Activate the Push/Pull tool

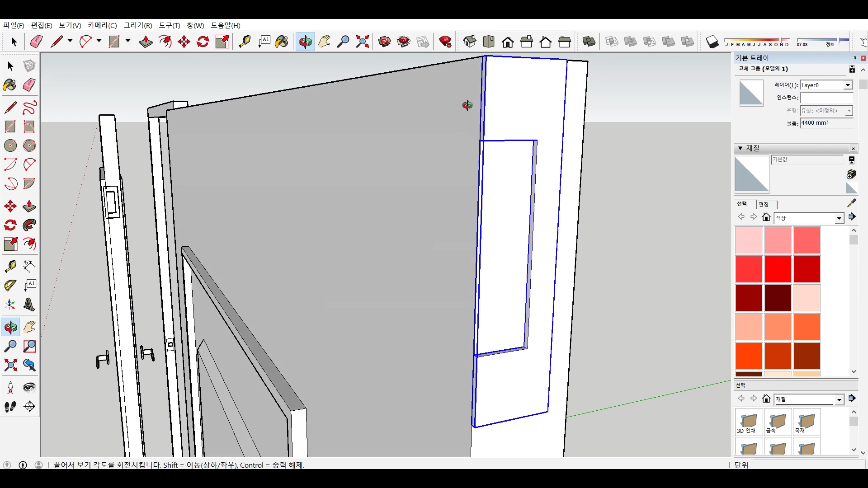pyautogui.click(x=146, y=42)
